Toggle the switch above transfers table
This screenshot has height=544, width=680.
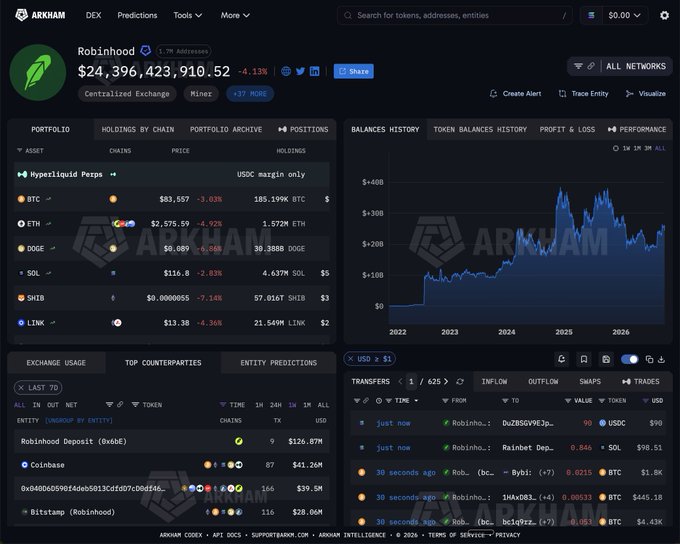click(x=629, y=359)
